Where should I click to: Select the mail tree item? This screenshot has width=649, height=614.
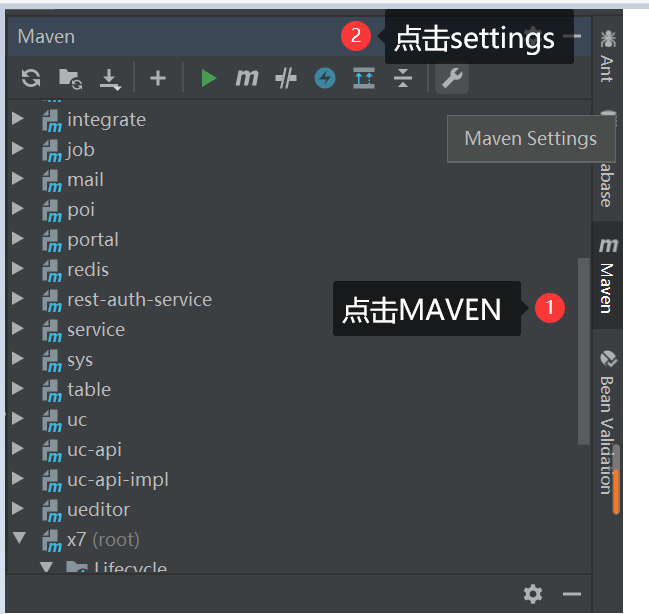coord(85,180)
